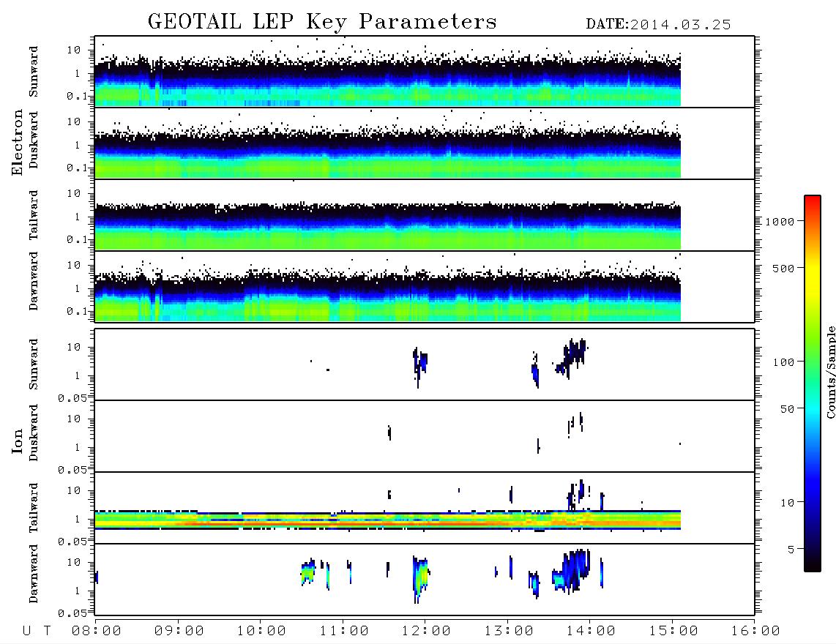Select the Electron 'Sunward' panel label
Viewport: 836px width, 644px height.
pyautogui.click(x=34, y=72)
